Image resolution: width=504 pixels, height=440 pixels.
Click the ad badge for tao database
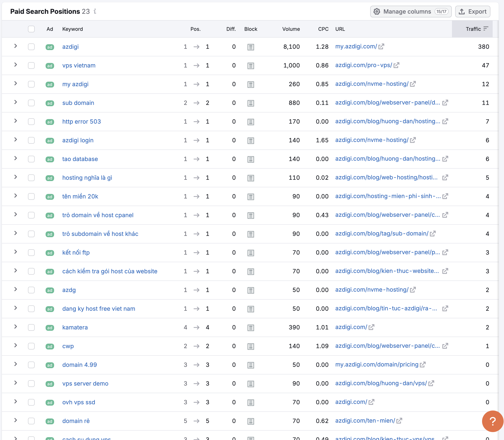50,159
